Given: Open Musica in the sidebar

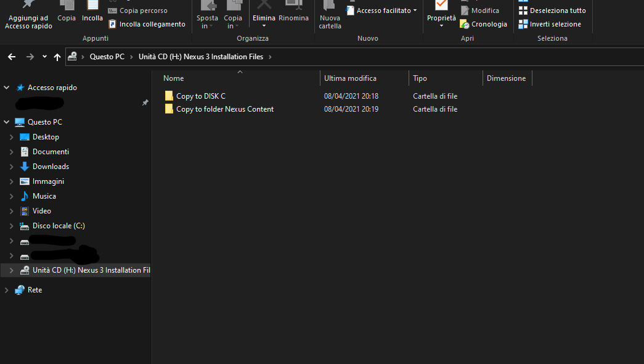Looking at the screenshot, I should pyautogui.click(x=44, y=196).
